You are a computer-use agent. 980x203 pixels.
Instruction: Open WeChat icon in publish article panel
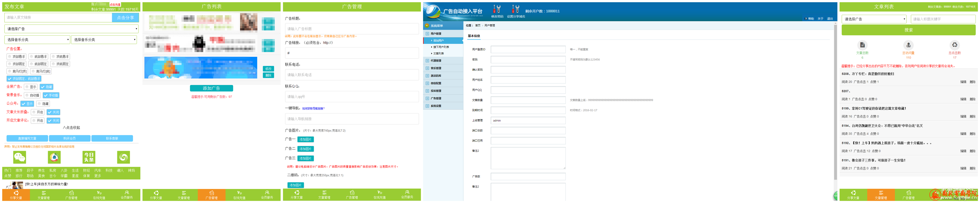click(19, 157)
